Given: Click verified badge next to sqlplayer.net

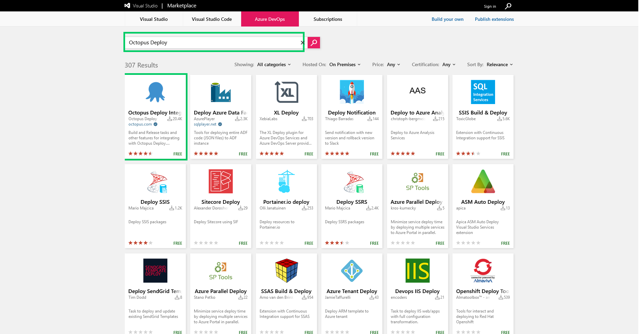Looking at the screenshot, I should tap(220, 124).
